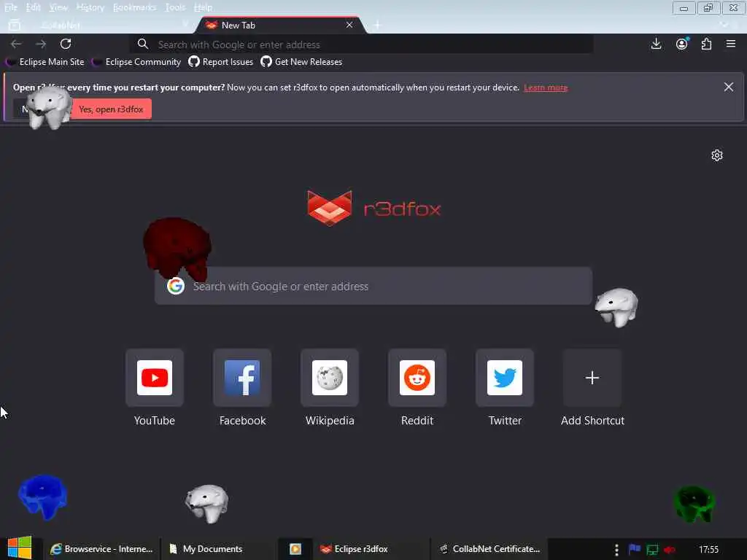The width and height of the screenshot is (747, 560).
Task: Open the Facebook shortcut tile
Action: (x=242, y=378)
